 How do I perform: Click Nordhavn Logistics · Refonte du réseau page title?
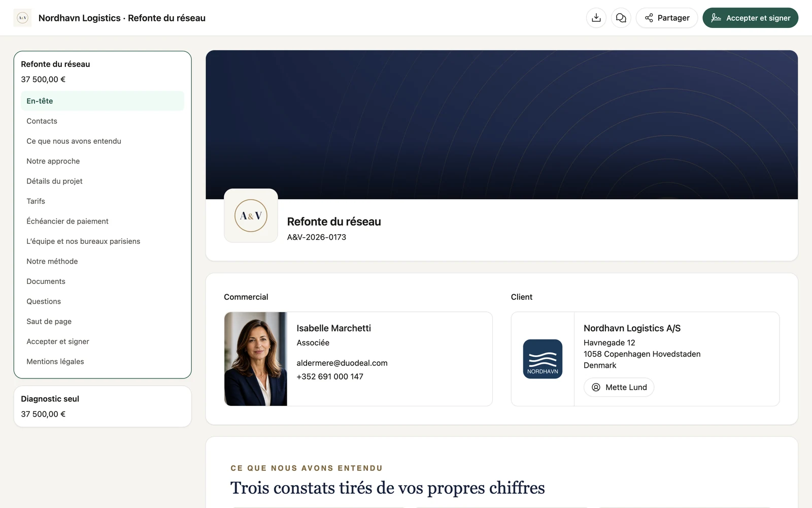(122, 18)
